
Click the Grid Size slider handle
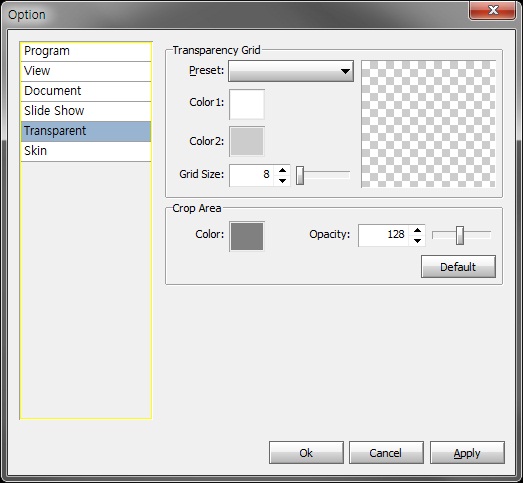300,175
